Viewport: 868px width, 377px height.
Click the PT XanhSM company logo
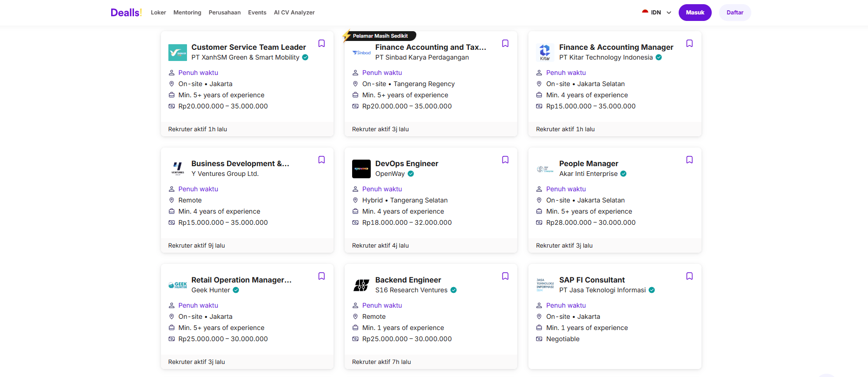pyautogui.click(x=178, y=53)
